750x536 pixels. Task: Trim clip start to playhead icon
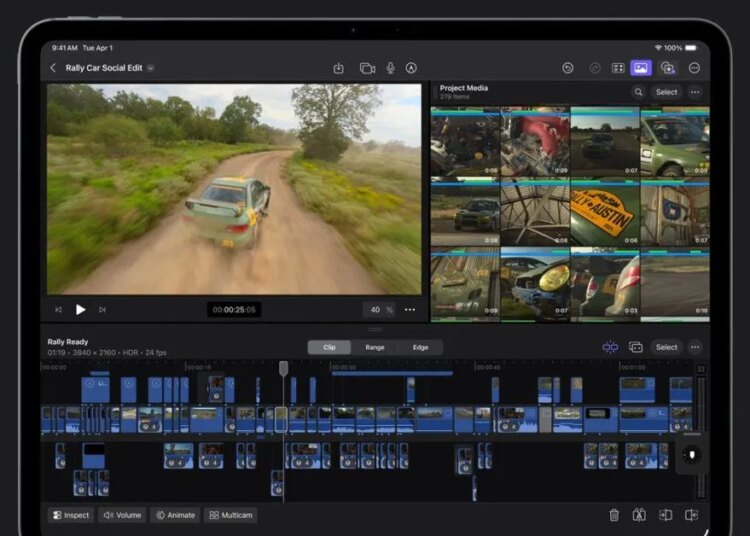click(665, 515)
